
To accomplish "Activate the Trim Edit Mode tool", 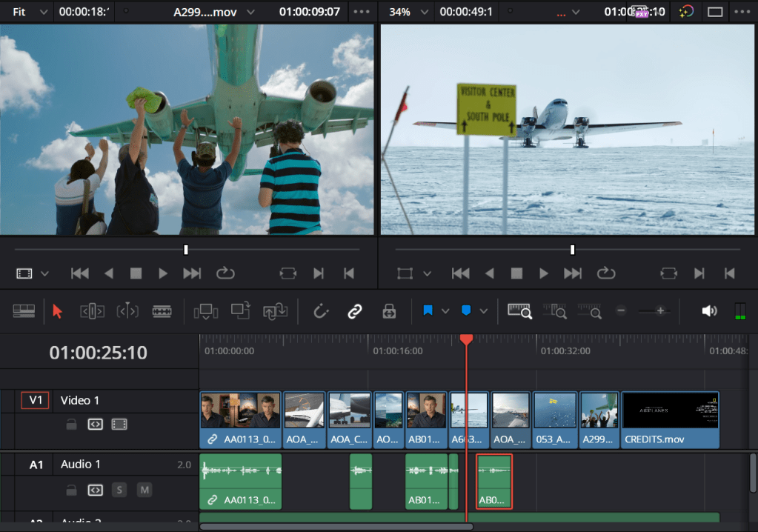I will point(92,311).
